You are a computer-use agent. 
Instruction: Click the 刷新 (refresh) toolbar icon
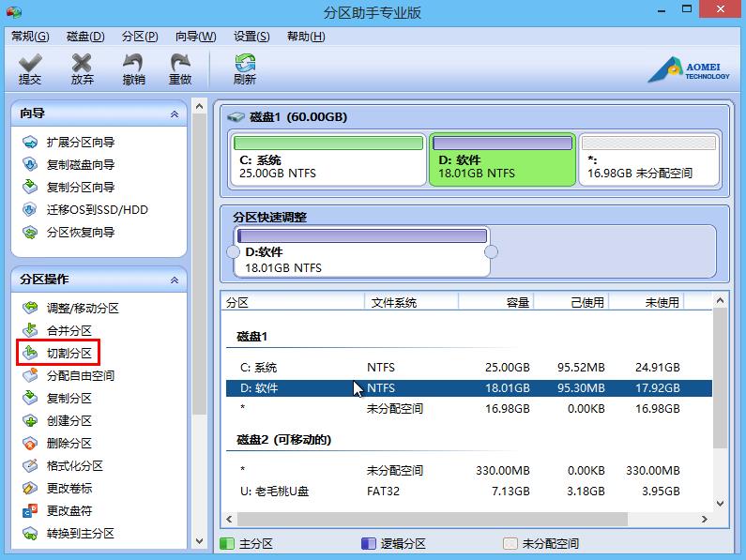pyautogui.click(x=245, y=69)
